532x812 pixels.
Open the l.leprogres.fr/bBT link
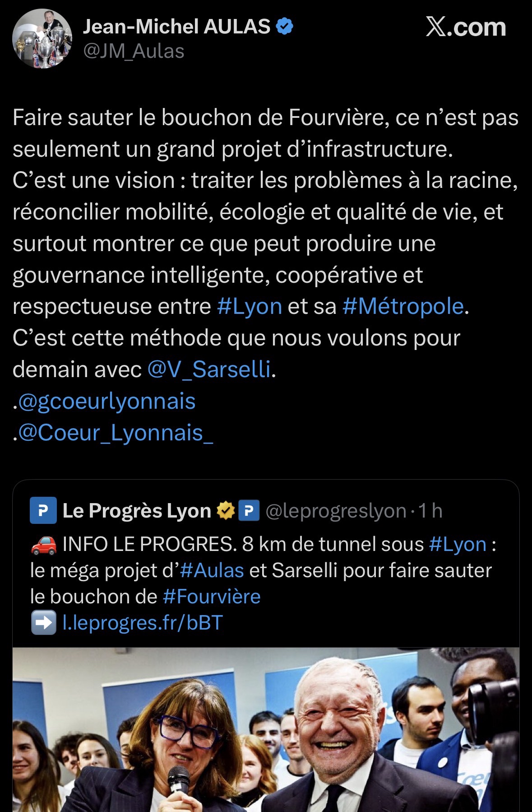coord(143,623)
